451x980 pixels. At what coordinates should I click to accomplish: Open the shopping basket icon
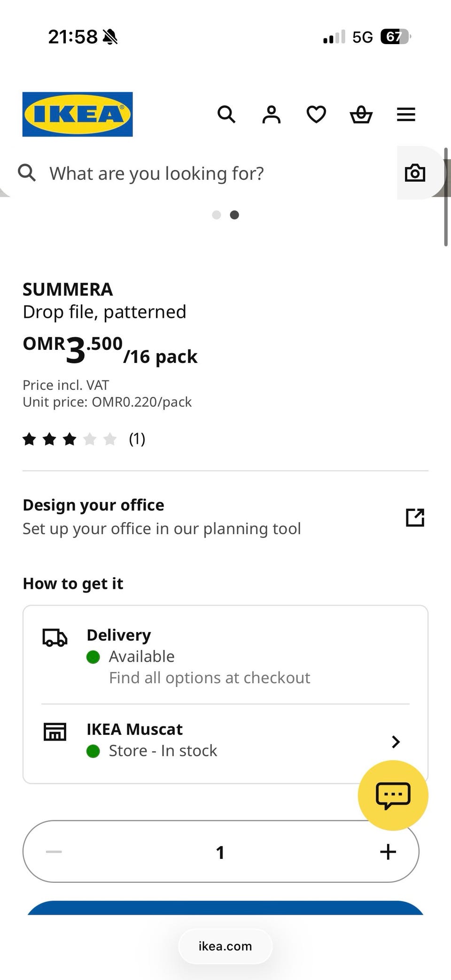click(x=361, y=114)
